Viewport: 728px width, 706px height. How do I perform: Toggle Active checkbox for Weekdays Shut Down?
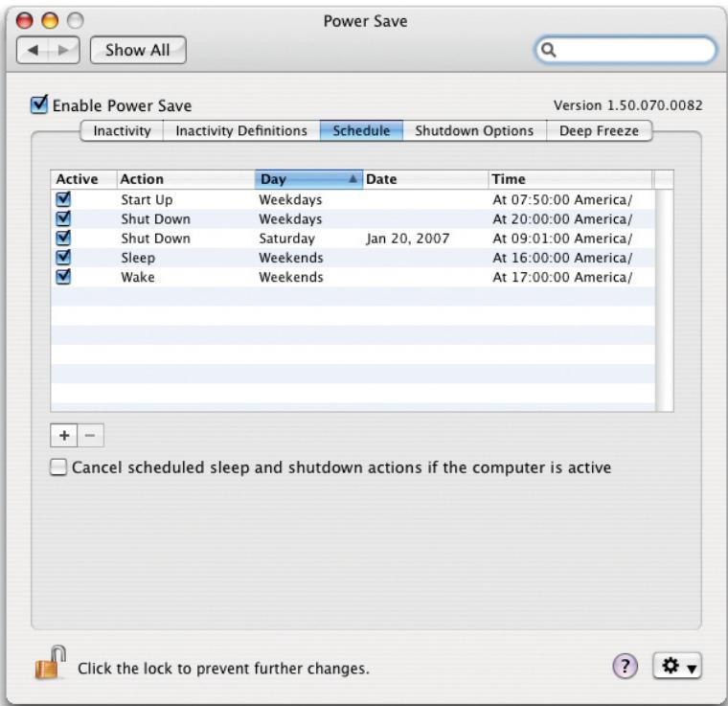click(x=63, y=218)
